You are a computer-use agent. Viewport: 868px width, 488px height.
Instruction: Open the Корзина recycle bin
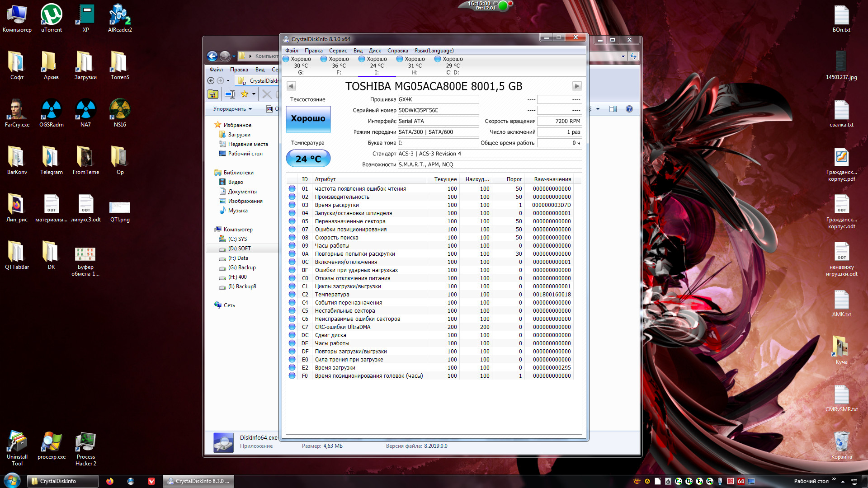[841, 446]
